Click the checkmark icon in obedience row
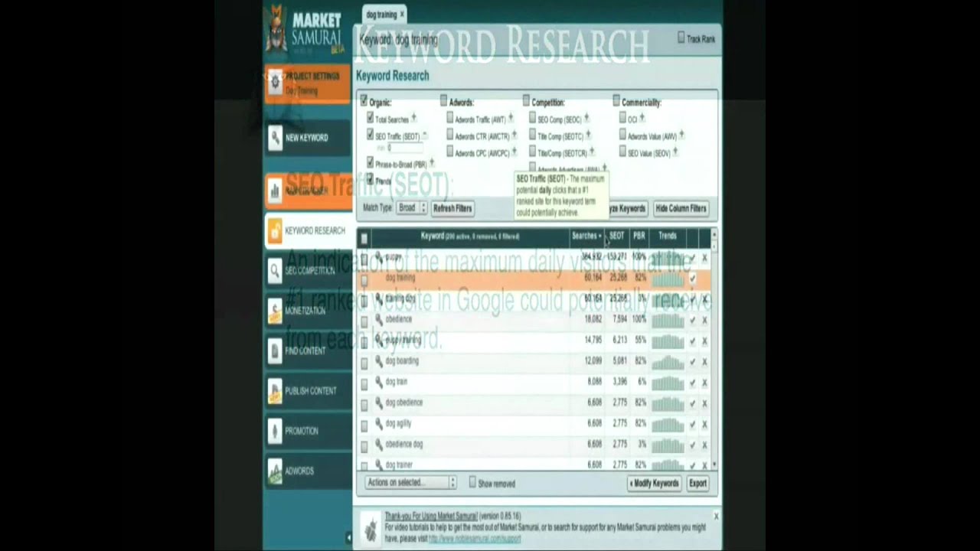Screen dimensions: 980x551 coord(693,320)
